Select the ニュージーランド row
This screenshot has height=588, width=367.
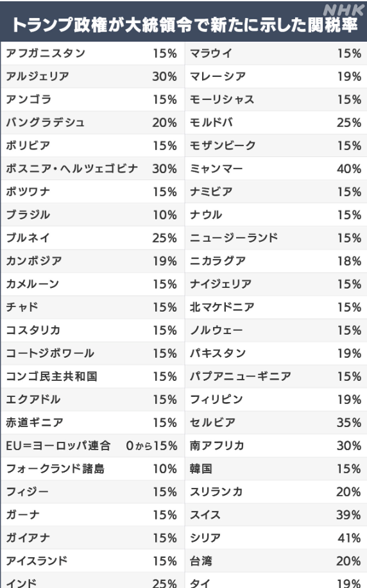pos(276,238)
